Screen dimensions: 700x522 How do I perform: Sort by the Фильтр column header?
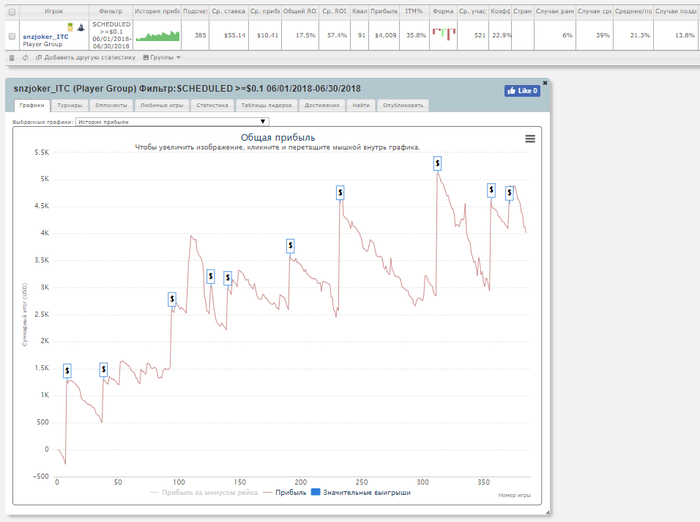(x=111, y=11)
